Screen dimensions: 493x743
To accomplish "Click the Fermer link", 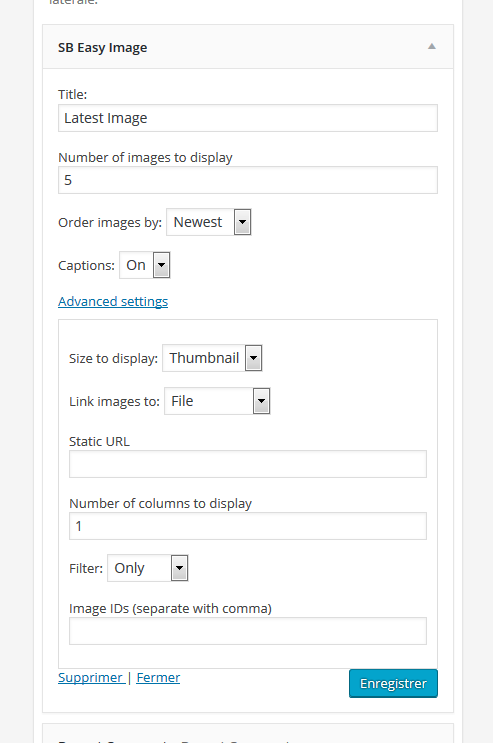I will tap(158, 678).
